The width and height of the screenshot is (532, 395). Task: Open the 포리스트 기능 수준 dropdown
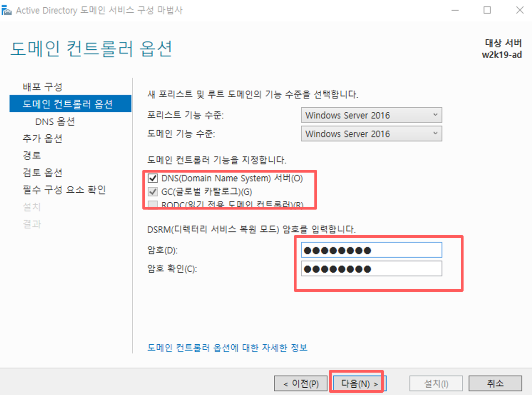pos(371,115)
